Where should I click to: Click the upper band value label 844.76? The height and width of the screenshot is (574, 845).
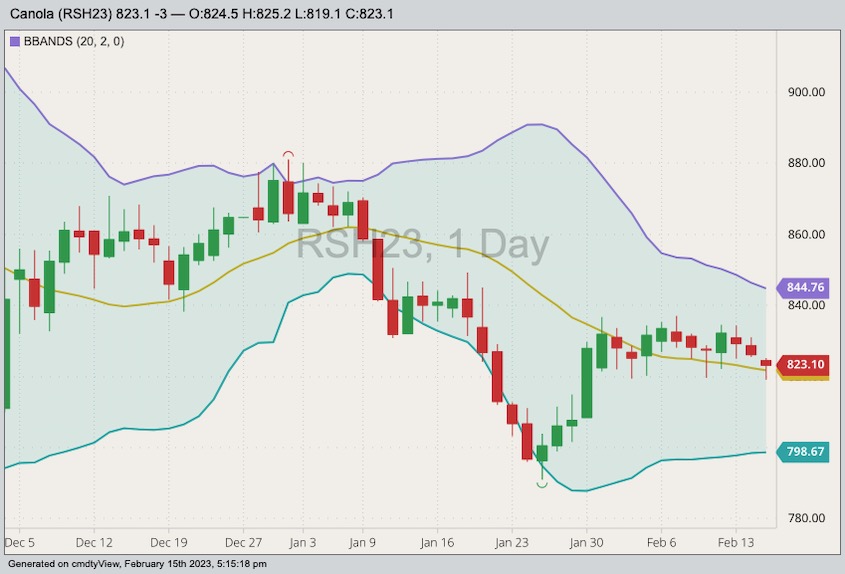[x=803, y=287]
